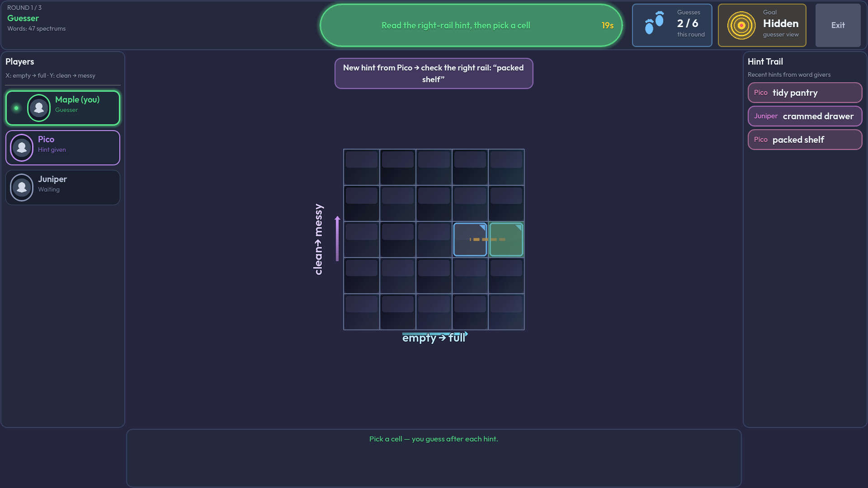Click the green status dot beside Maple
Screen dimensions: 868x488
16,108
